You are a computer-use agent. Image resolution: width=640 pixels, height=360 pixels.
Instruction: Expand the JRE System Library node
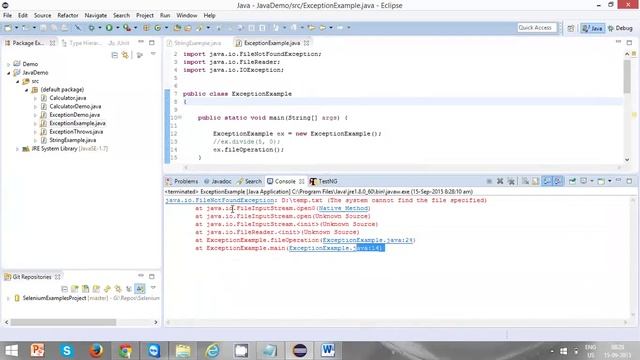click(17, 149)
